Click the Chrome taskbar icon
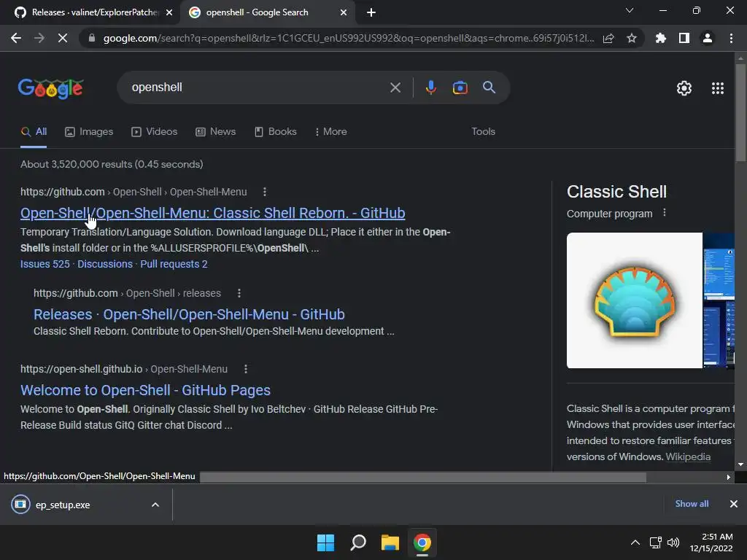 tap(422, 542)
